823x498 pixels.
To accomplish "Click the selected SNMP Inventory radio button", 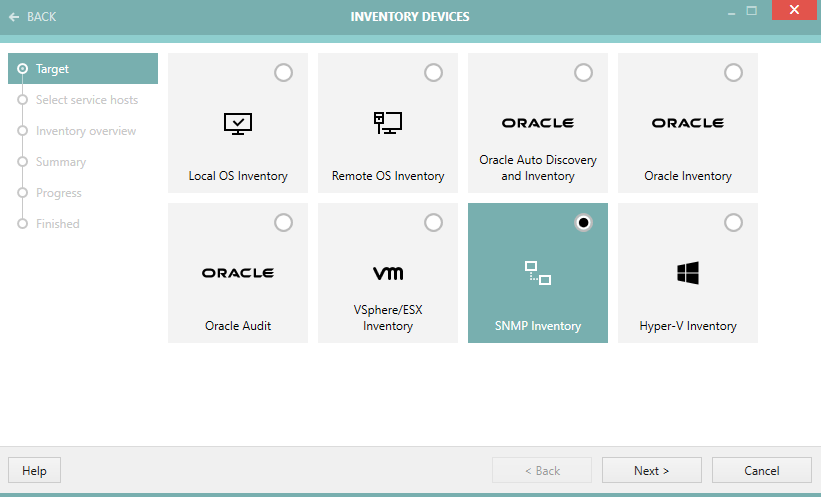I will (x=583, y=222).
